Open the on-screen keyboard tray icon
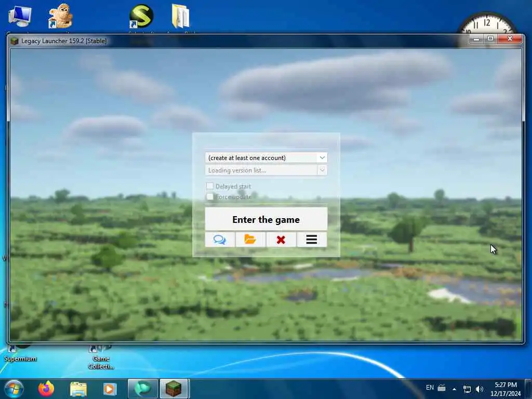The width and height of the screenshot is (532, 399). pos(442,388)
